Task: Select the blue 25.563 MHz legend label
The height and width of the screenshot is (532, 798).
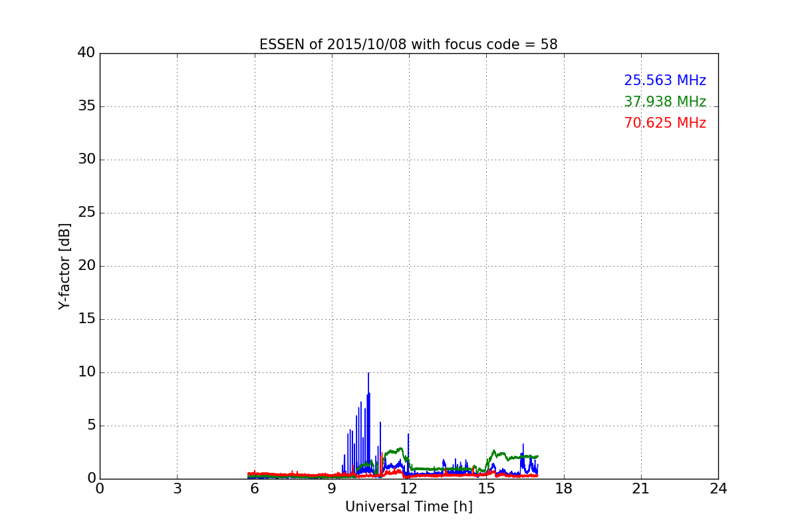Action: pos(665,80)
